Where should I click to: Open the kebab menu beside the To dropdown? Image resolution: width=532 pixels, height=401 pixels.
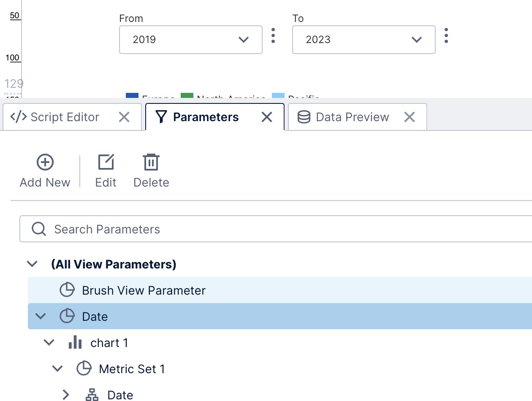[446, 37]
